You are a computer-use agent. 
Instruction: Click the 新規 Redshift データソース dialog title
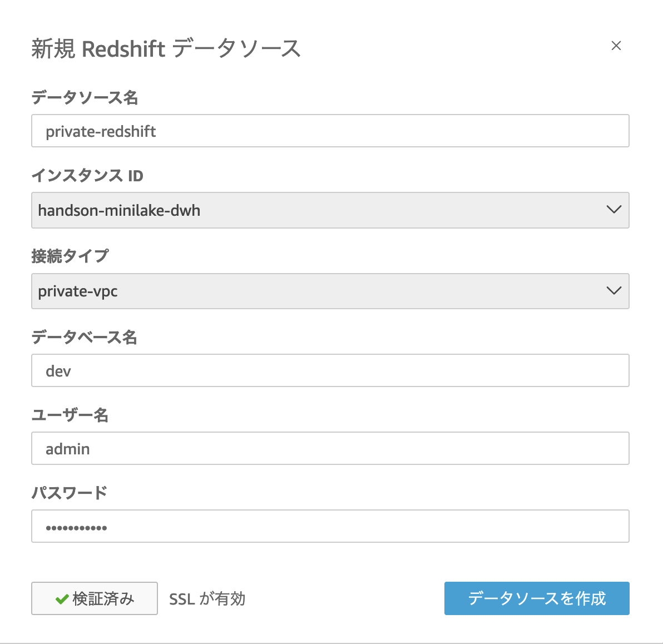pyautogui.click(x=166, y=48)
